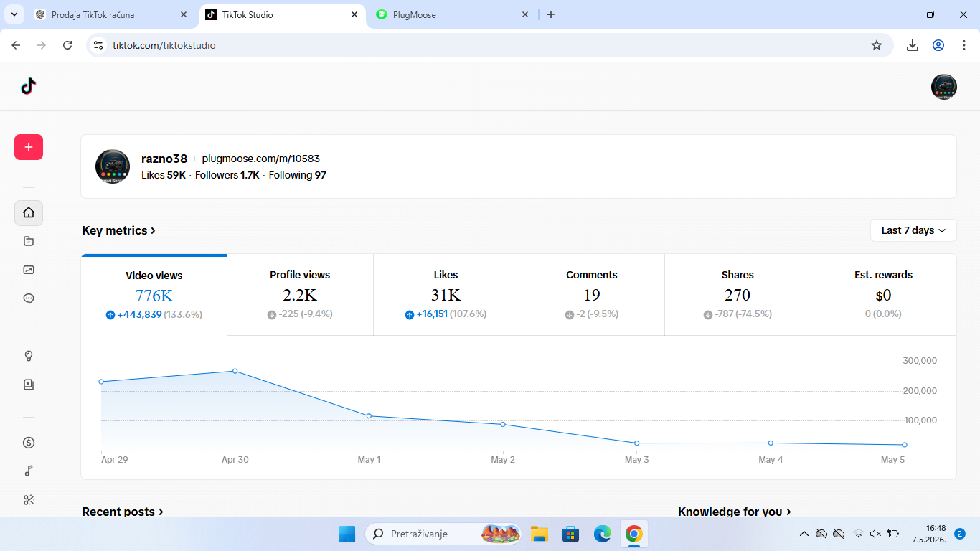Select the Shares metric tab
980x551 pixels.
(738, 295)
